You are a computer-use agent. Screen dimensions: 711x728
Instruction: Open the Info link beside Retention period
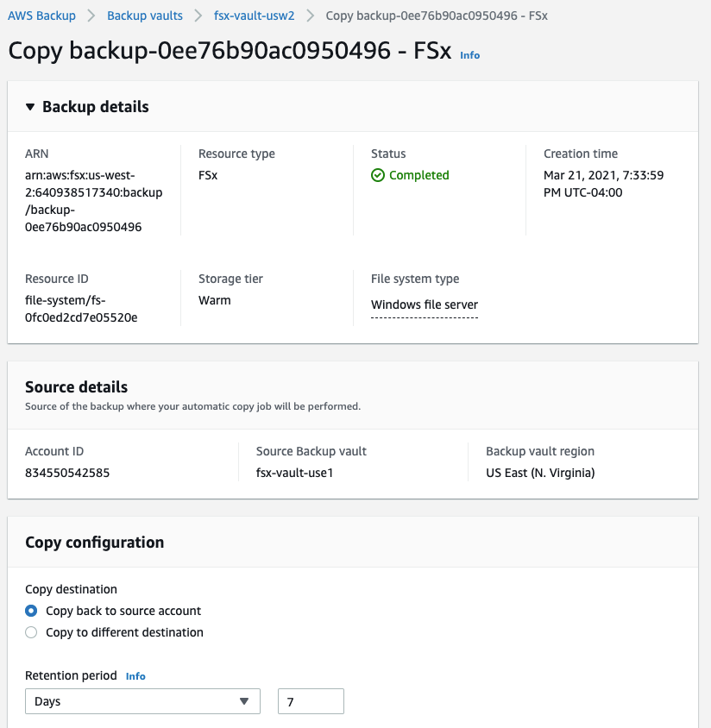pos(135,676)
